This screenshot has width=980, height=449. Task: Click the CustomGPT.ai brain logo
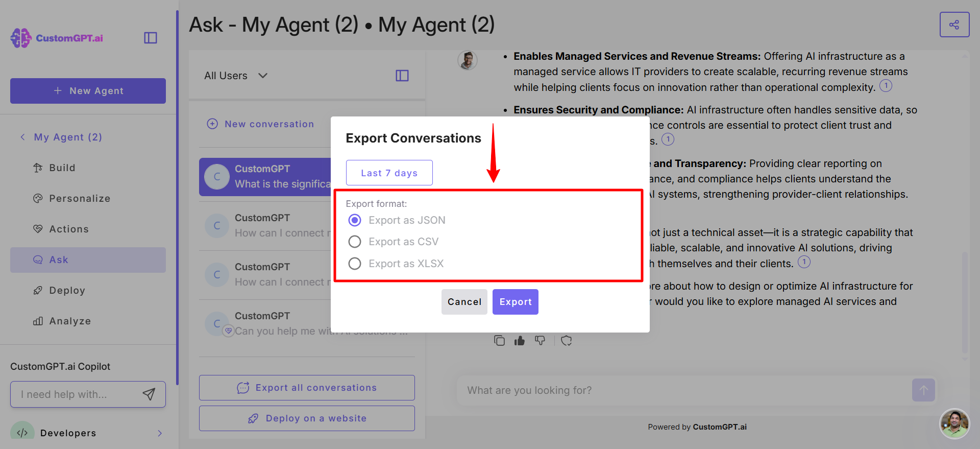click(x=21, y=38)
